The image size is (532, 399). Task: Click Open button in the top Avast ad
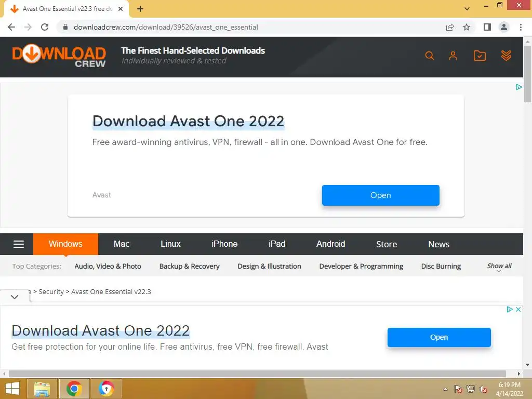tap(380, 195)
